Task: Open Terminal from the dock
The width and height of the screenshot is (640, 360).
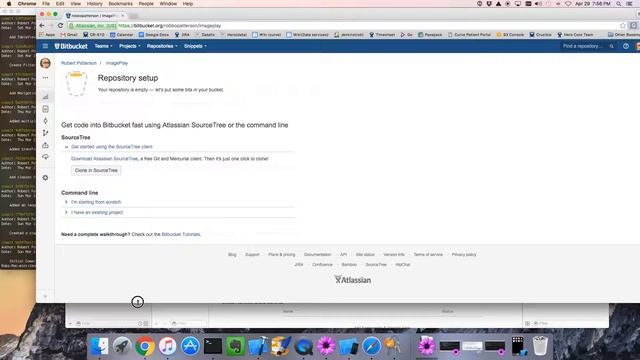Action: [213, 346]
